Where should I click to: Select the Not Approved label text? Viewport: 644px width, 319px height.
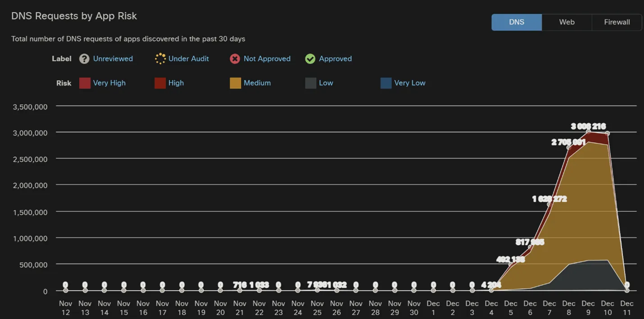267,59
